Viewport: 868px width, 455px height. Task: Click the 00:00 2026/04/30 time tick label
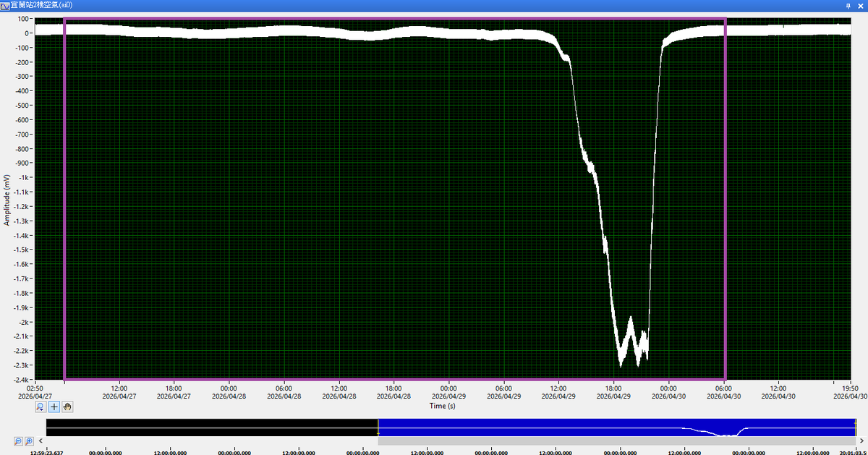point(668,391)
